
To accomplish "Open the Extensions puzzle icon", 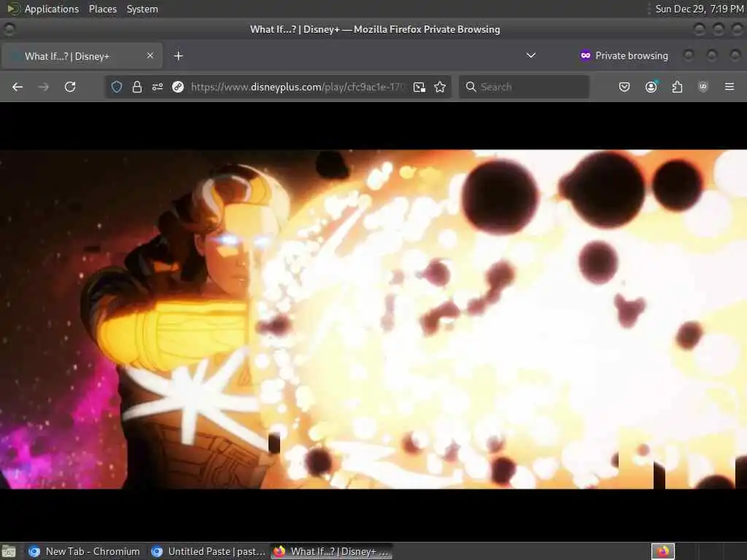I will pyautogui.click(x=677, y=87).
